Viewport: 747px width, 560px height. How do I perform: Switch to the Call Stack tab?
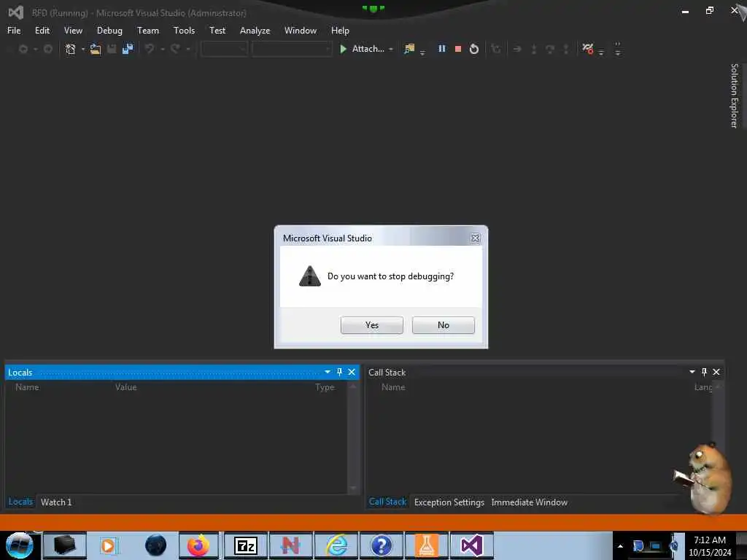pyautogui.click(x=387, y=502)
